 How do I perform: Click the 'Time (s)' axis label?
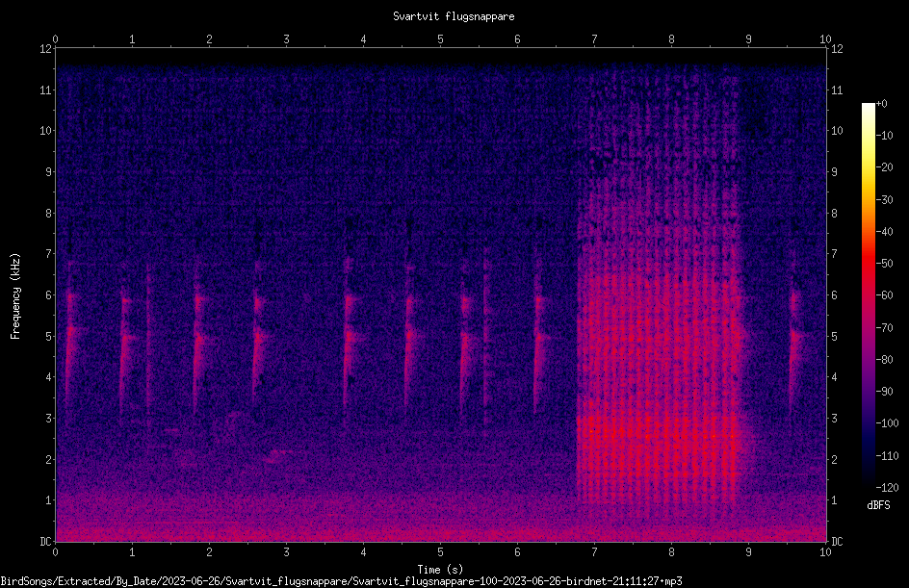pos(440,570)
